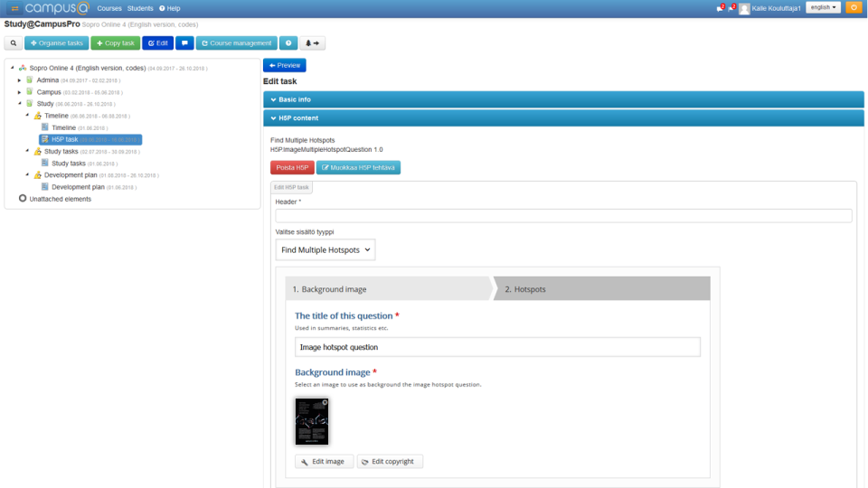
Task: Click the Study green module icon
Action: coord(30,103)
